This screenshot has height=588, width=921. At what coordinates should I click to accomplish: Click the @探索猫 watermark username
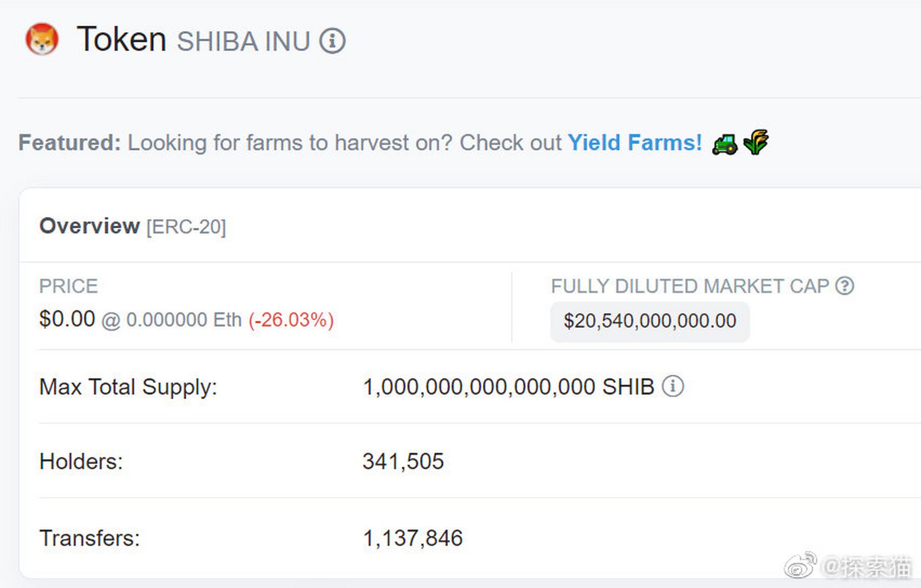(x=866, y=566)
